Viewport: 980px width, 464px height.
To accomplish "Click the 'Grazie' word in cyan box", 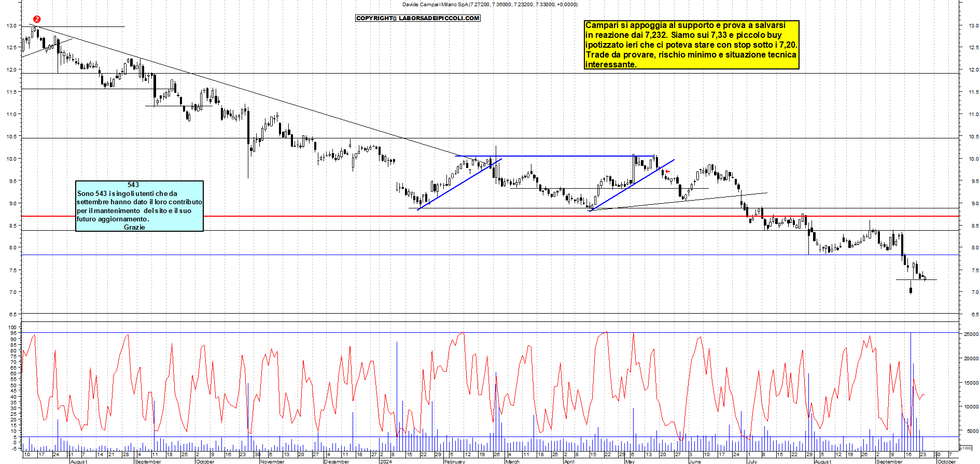I will (134, 227).
